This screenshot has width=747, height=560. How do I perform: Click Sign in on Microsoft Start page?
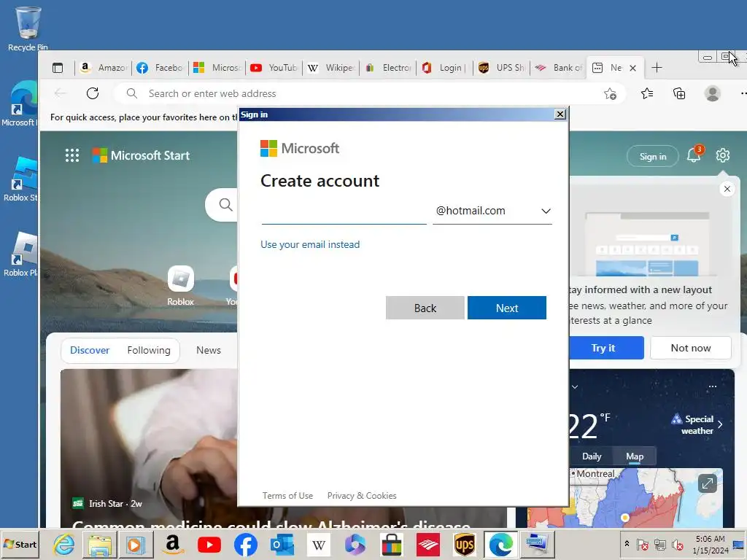(x=653, y=156)
